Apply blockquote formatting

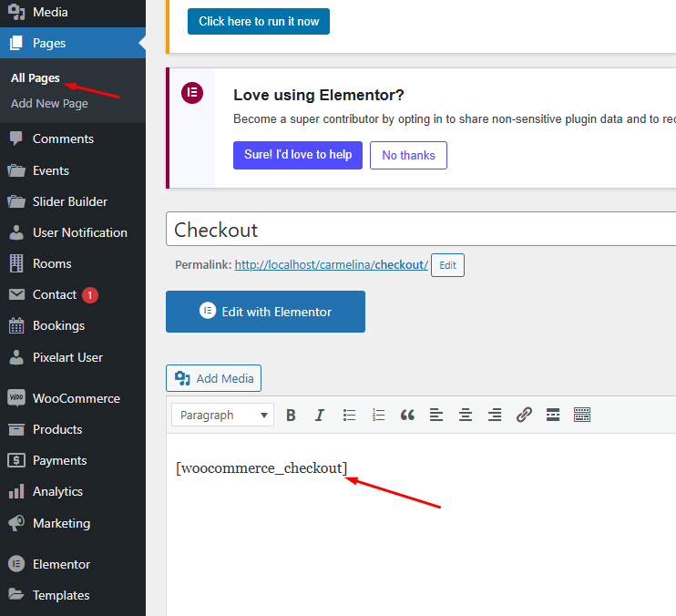point(407,415)
